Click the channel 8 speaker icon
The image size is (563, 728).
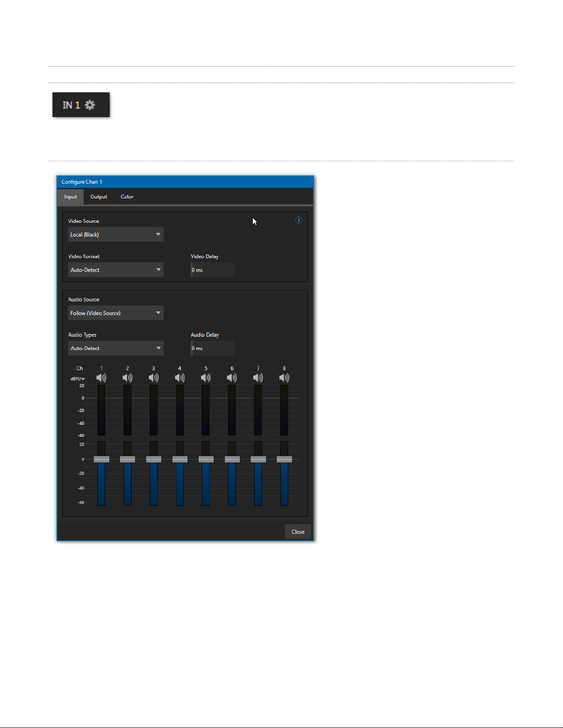point(284,378)
